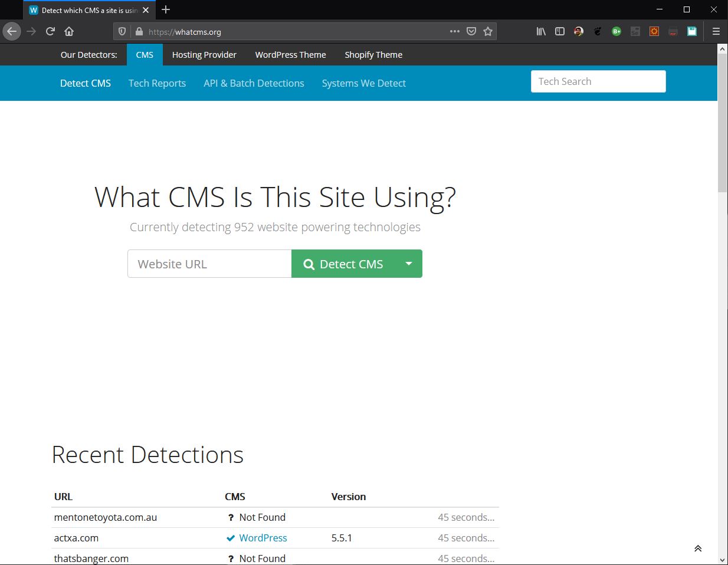Click the browser Home icon

click(69, 32)
